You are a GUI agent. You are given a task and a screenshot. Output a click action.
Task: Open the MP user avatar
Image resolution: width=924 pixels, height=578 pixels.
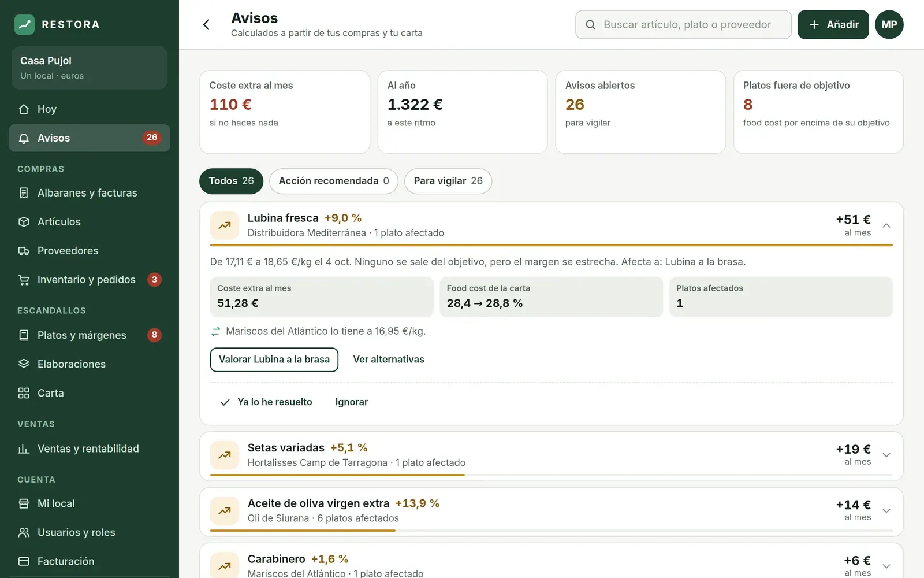(889, 24)
